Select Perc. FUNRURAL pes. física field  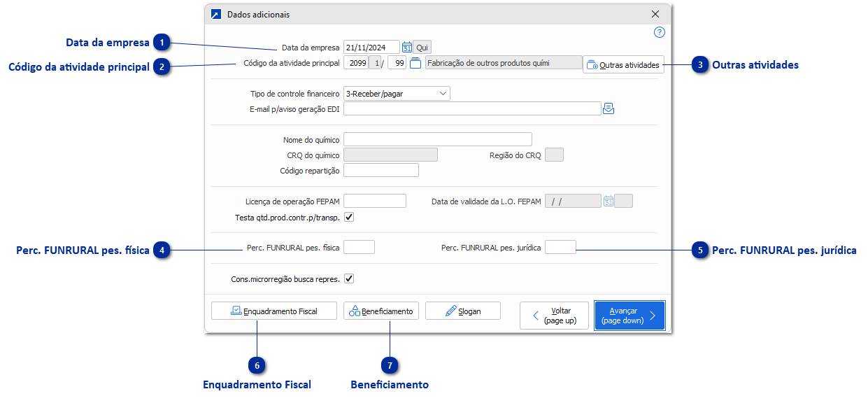[x=360, y=247]
